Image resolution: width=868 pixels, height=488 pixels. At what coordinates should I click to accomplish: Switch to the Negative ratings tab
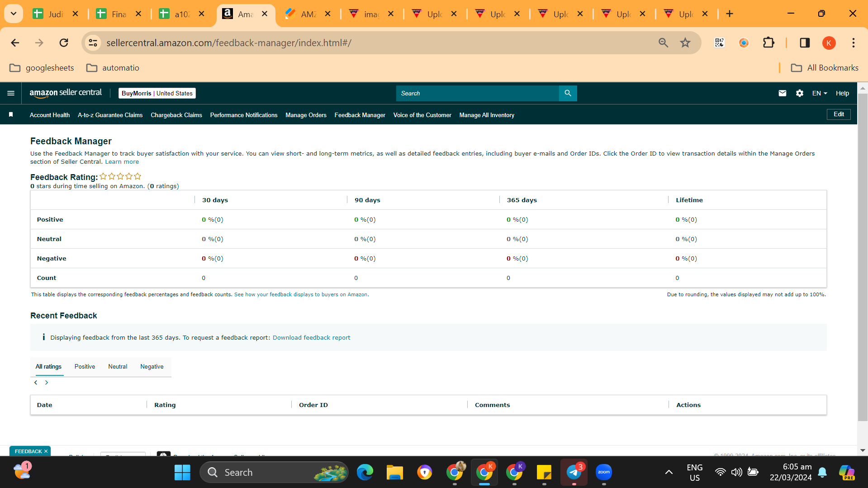coord(152,366)
